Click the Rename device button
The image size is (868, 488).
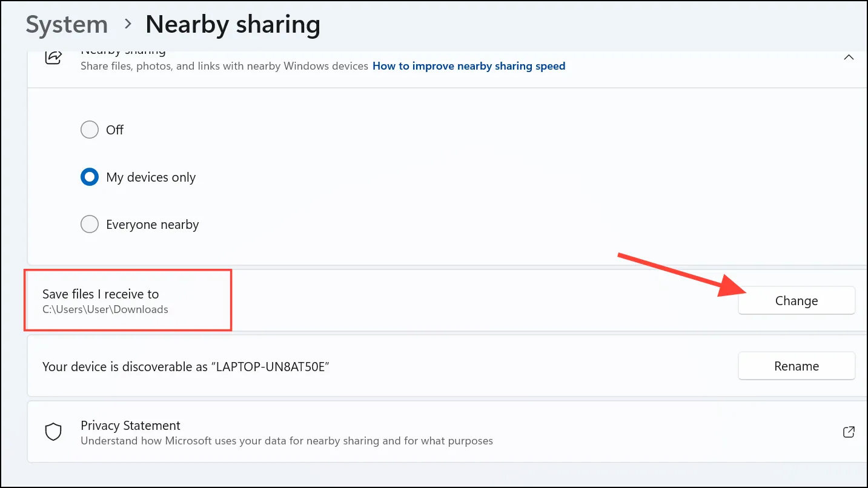(x=797, y=366)
